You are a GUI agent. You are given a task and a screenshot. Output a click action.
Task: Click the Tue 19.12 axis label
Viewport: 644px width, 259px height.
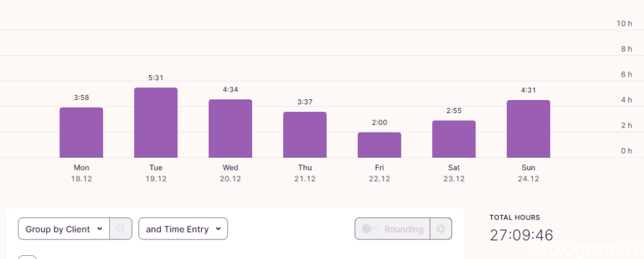click(x=156, y=174)
